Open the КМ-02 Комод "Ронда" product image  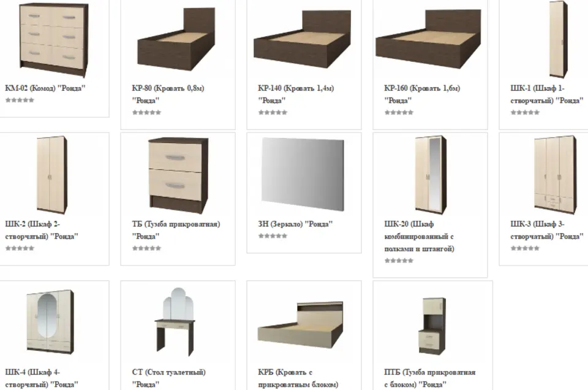[54, 40]
